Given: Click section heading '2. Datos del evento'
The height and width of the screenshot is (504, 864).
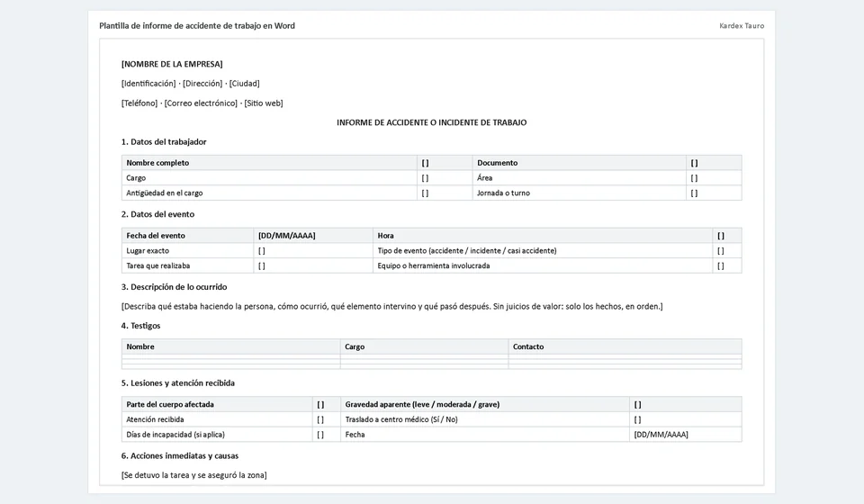Looking at the screenshot, I should [157, 214].
